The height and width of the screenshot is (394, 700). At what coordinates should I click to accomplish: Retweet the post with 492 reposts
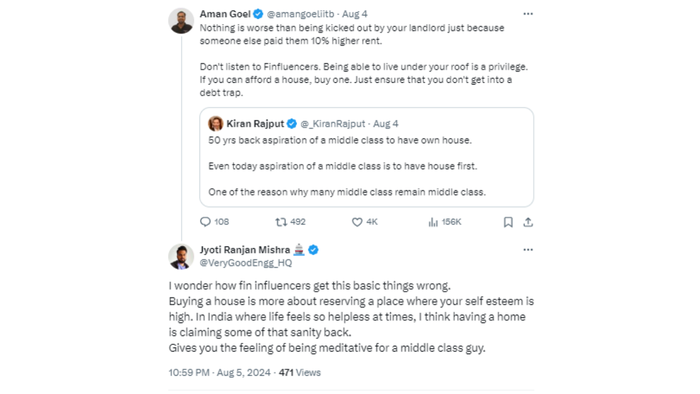(281, 222)
